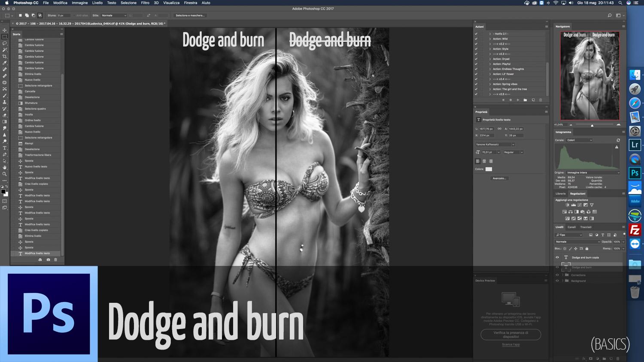
Task: Expand the Background layer group
Action: [x=562, y=281]
